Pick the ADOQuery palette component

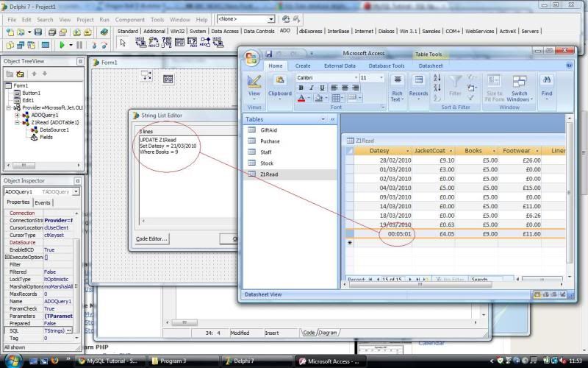click(x=192, y=43)
